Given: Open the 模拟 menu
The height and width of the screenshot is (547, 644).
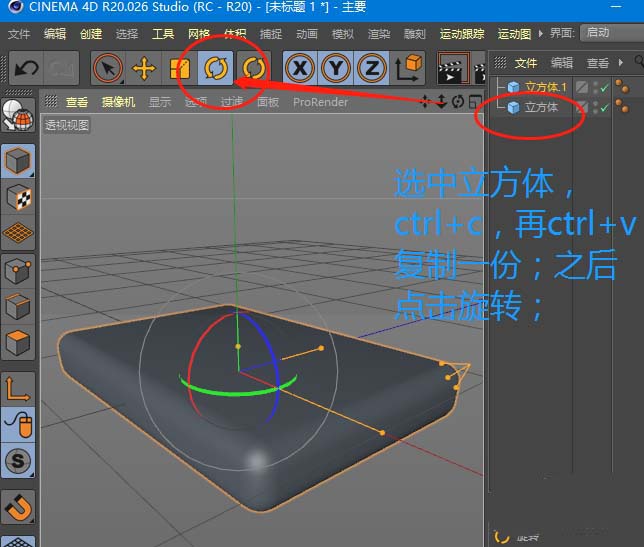Looking at the screenshot, I should click(343, 34).
